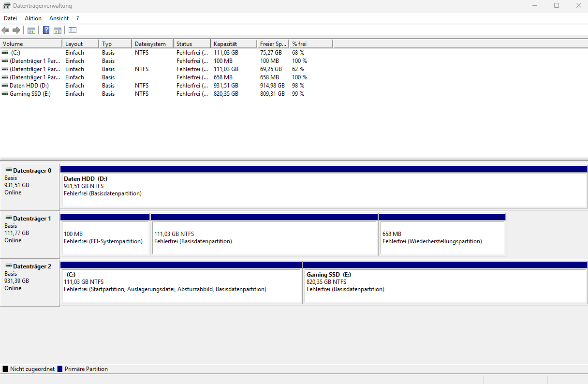This screenshot has height=384, width=588.
Task: Click the Datenträgerverwaltung title bar icon
Action: coord(7,6)
